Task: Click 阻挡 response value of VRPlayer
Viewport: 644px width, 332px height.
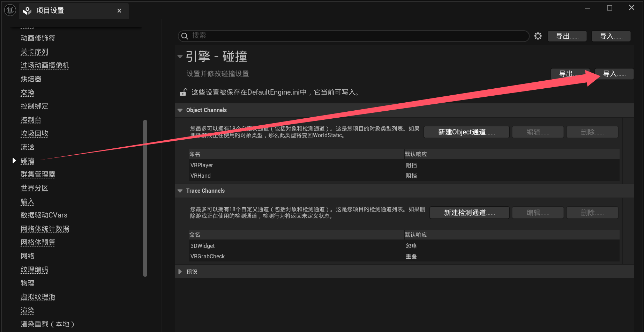Action: [x=411, y=165]
